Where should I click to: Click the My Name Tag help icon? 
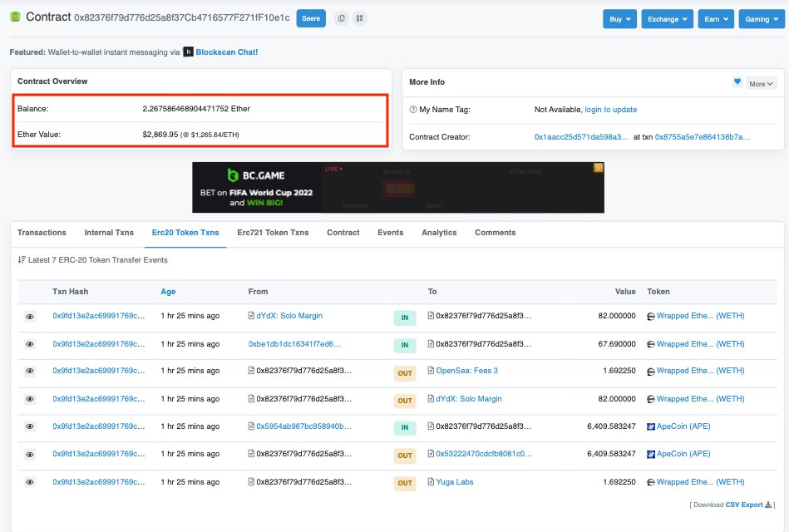pos(413,109)
